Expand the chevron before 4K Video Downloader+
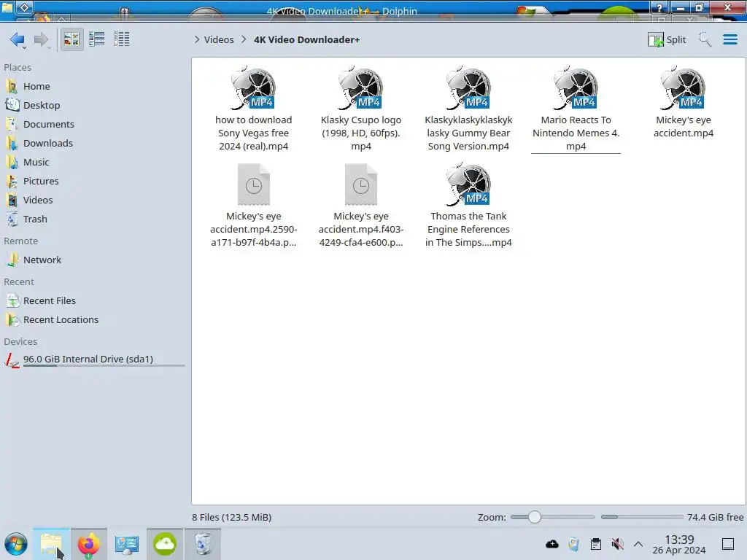Viewport: 747px width, 560px height. coord(244,39)
